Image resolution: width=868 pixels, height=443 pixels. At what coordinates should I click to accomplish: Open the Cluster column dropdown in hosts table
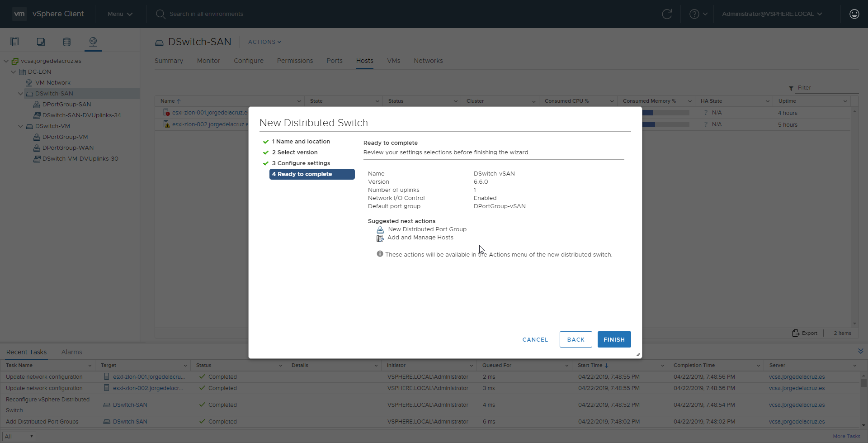point(533,101)
